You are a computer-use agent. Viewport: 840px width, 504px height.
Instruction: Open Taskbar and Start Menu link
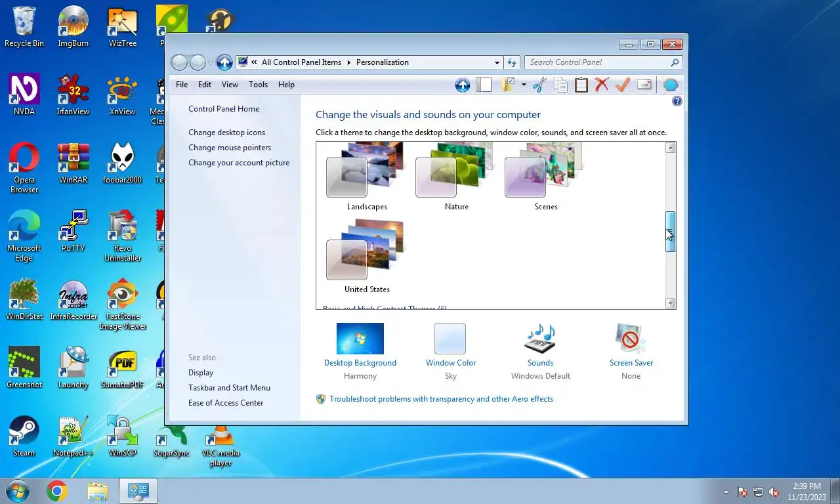(x=229, y=388)
